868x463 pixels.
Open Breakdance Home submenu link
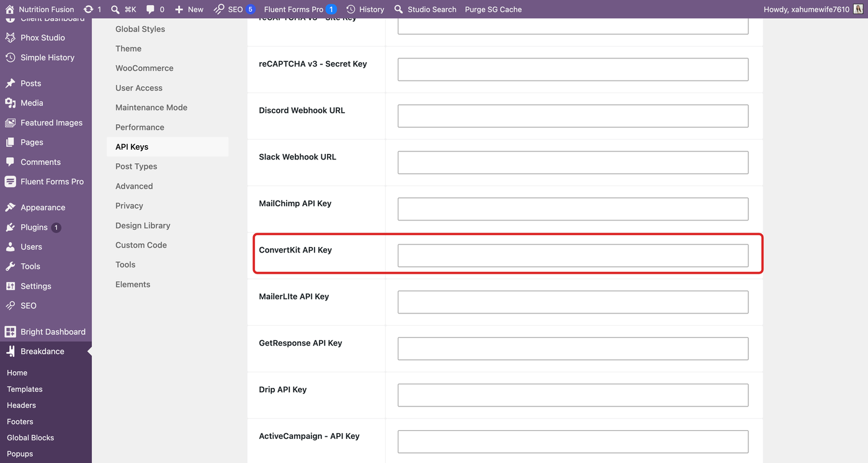(17, 373)
